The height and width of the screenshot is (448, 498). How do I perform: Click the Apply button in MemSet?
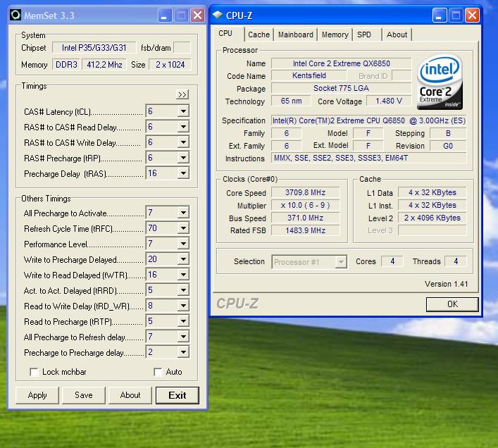tap(37, 395)
